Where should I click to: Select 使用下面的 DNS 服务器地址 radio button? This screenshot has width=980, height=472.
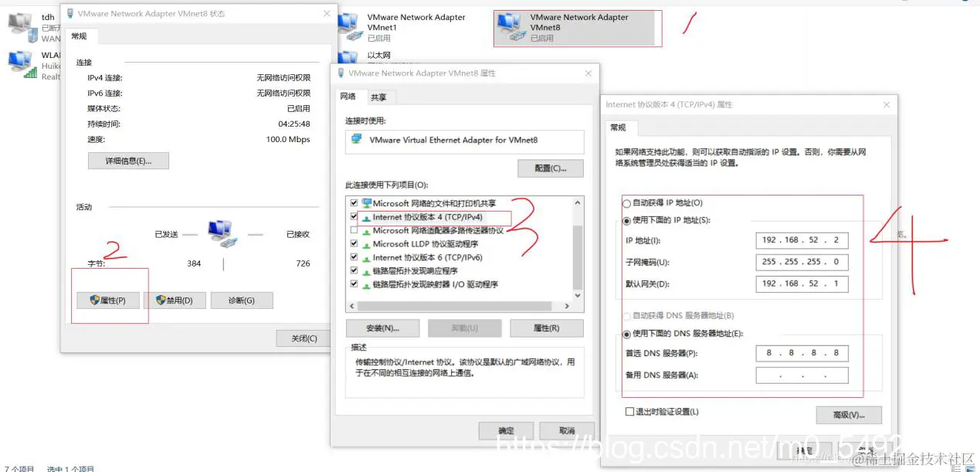coord(626,334)
